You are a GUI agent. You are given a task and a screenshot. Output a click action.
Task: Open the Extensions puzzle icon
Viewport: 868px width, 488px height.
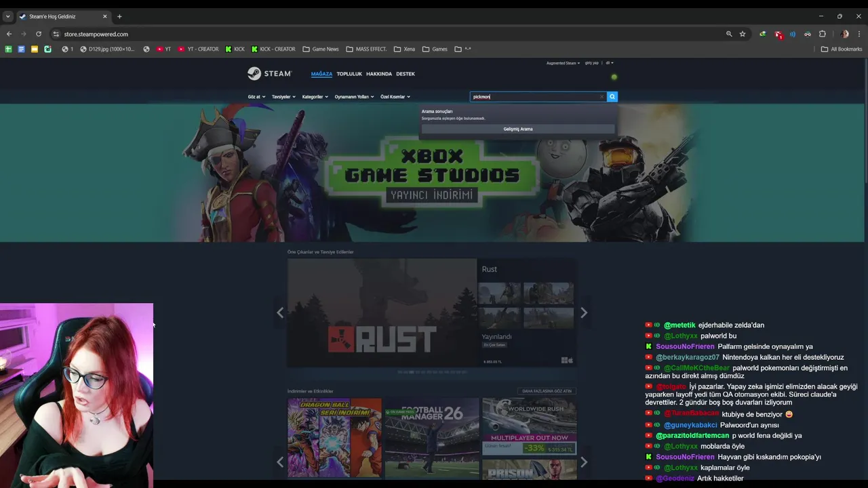point(823,34)
